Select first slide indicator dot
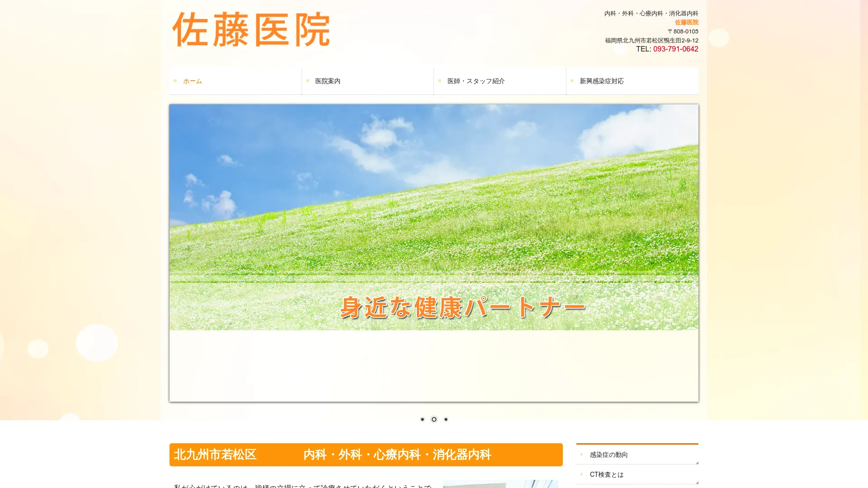 (422, 419)
